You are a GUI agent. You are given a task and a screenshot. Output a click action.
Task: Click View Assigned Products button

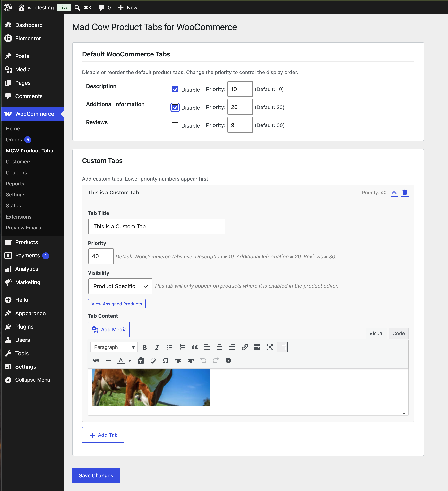point(117,304)
